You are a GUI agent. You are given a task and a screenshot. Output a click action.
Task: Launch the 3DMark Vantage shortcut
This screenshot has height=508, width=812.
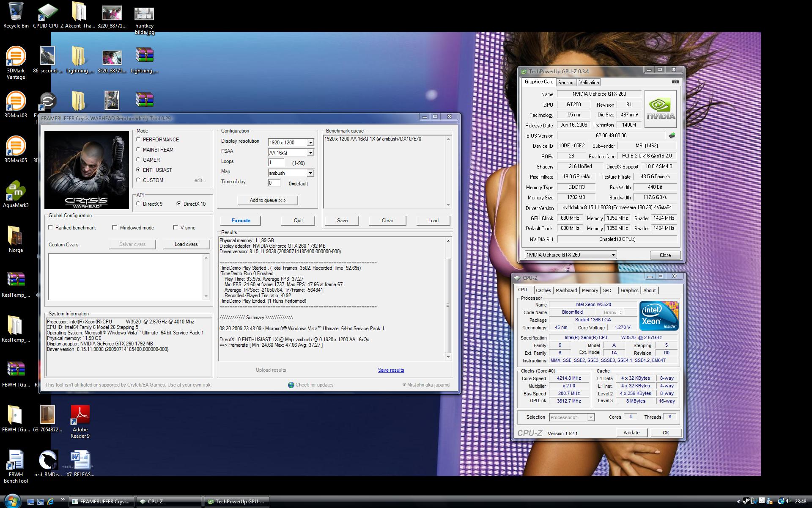coord(16,63)
